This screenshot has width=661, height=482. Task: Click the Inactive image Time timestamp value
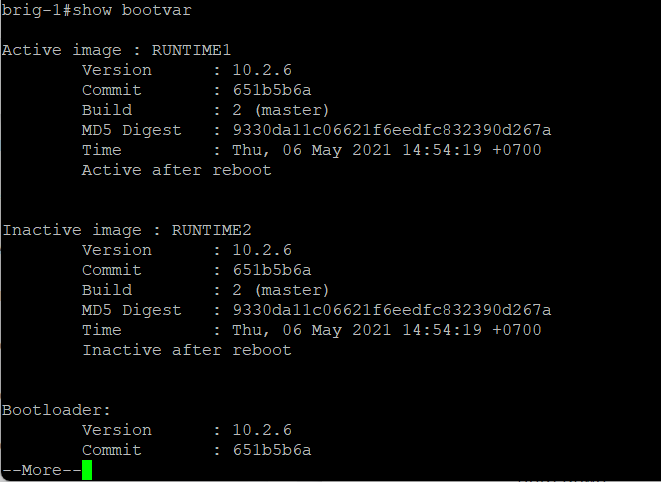coord(387,331)
